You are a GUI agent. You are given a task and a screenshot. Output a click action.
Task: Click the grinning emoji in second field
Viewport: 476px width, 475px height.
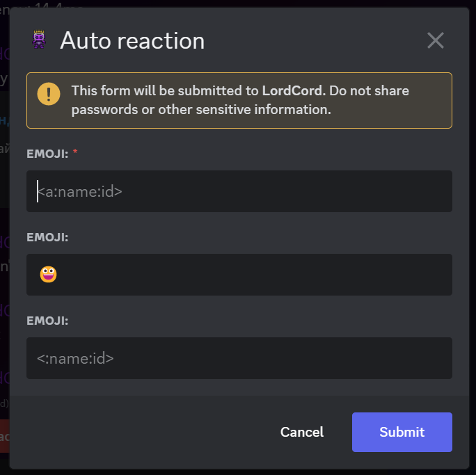click(x=48, y=275)
